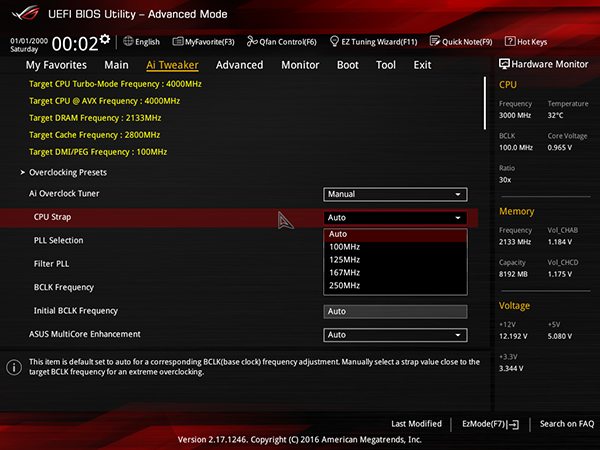Collapse the CPU Strap dropdown

point(395,218)
